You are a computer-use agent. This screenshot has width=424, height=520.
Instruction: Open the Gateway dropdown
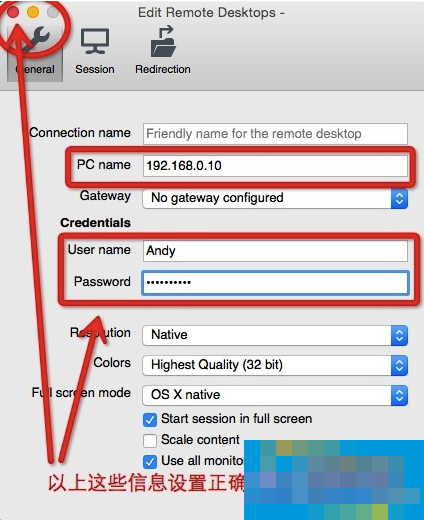pyautogui.click(x=275, y=198)
